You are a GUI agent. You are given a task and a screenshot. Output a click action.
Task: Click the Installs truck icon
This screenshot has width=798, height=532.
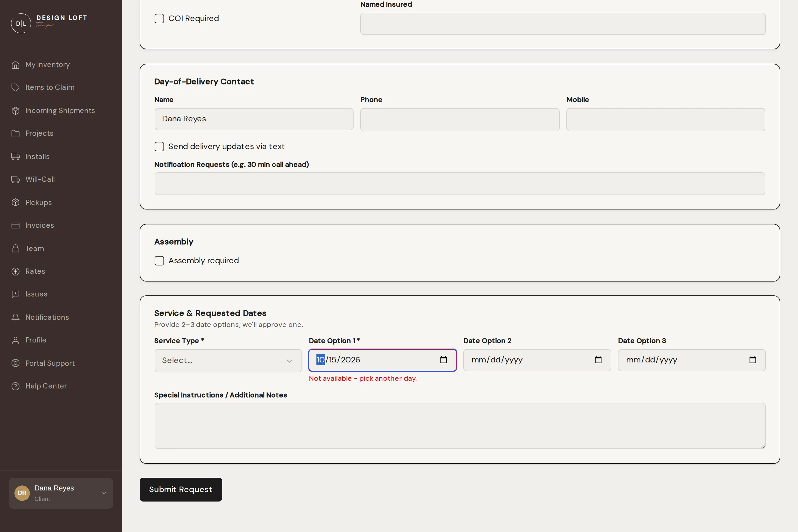click(15, 156)
